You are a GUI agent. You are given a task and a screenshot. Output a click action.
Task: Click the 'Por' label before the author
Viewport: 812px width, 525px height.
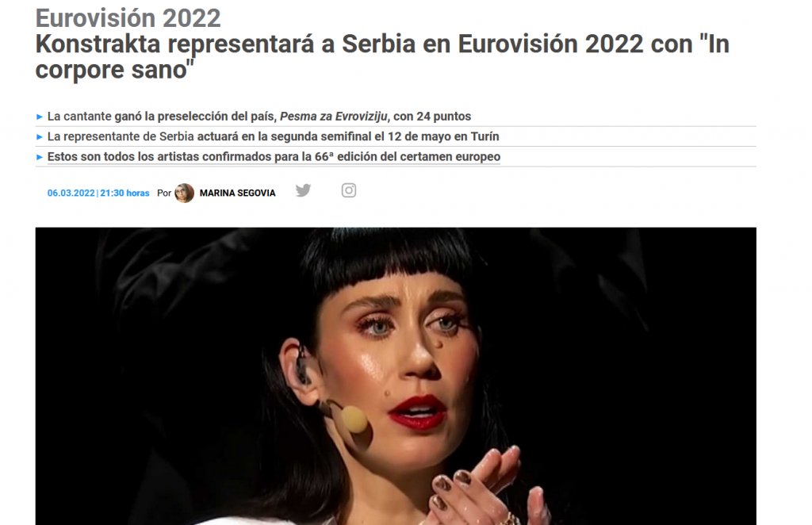coord(164,194)
